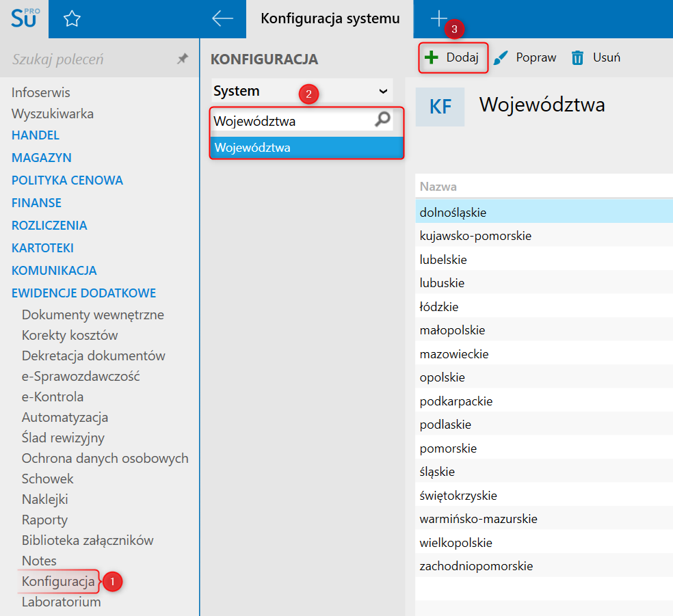Click the Dodaj button
The height and width of the screenshot is (616, 673).
coord(453,57)
